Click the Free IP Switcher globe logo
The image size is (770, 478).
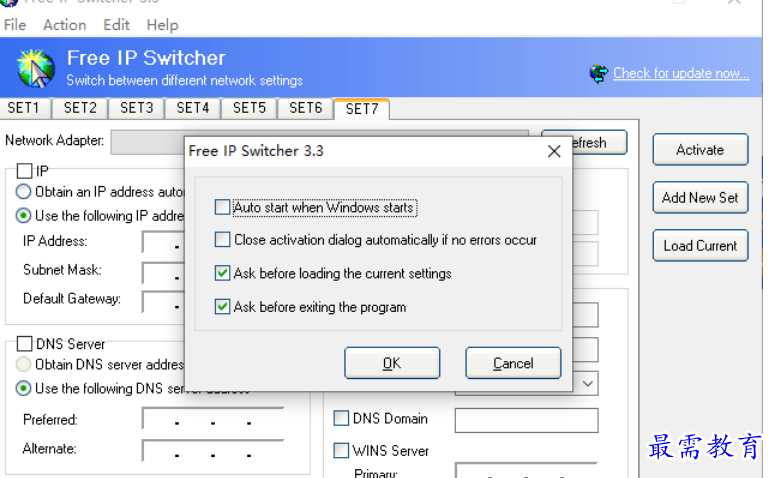(x=36, y=68)
